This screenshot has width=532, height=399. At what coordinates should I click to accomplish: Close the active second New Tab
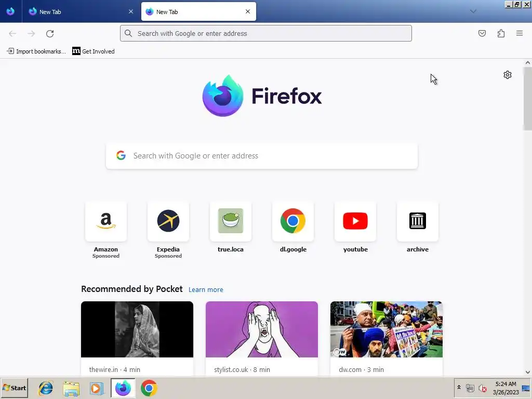point(248,11)
